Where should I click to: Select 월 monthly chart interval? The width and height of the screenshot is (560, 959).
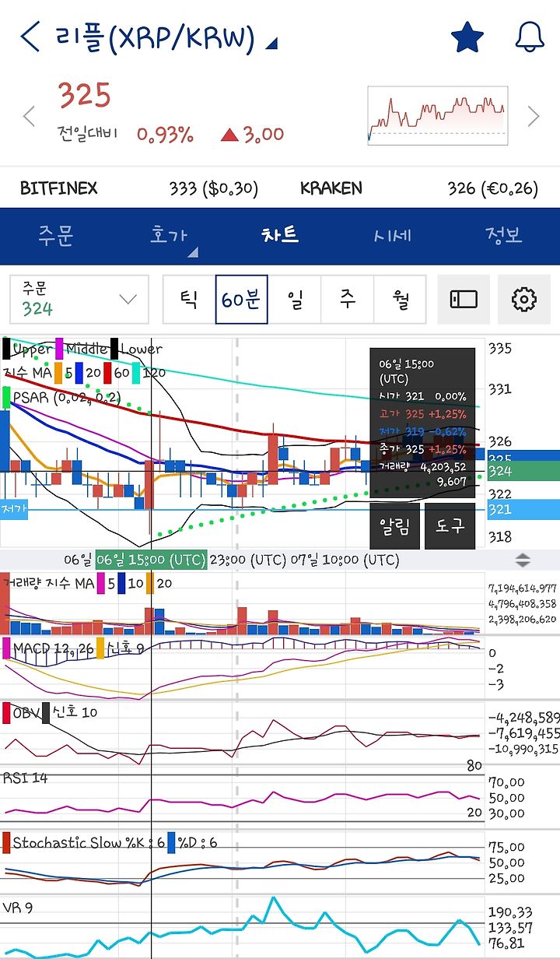[400, 299]
